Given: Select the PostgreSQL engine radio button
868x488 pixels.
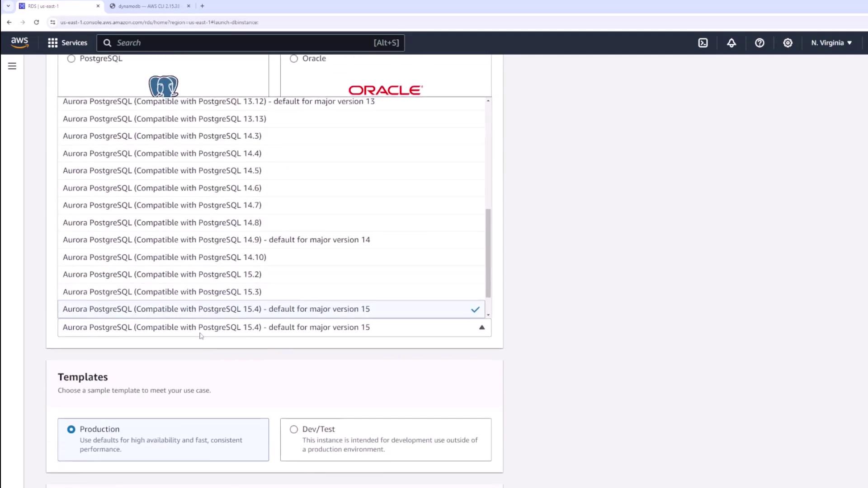Looking at the screenshot, I should click(x=71, y=59).
